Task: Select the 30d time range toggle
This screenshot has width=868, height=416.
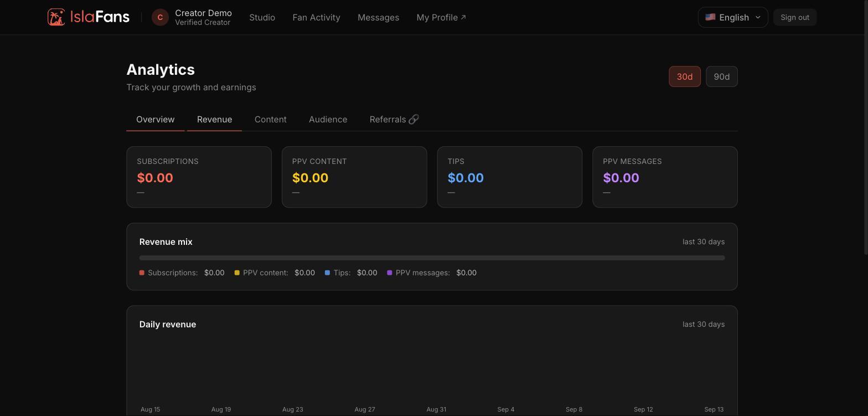Action: pos(685,76)
